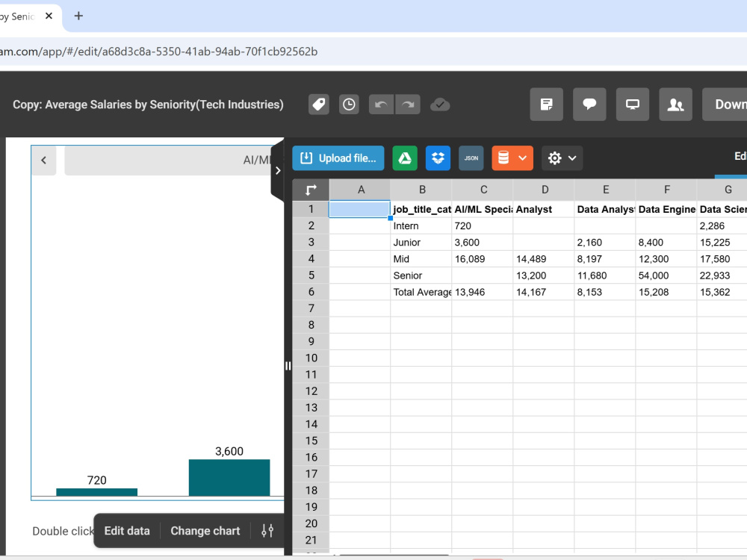This screenshot has height=560, width=747.
Task: Open the notes panel icon
Action: coord(547,105)
